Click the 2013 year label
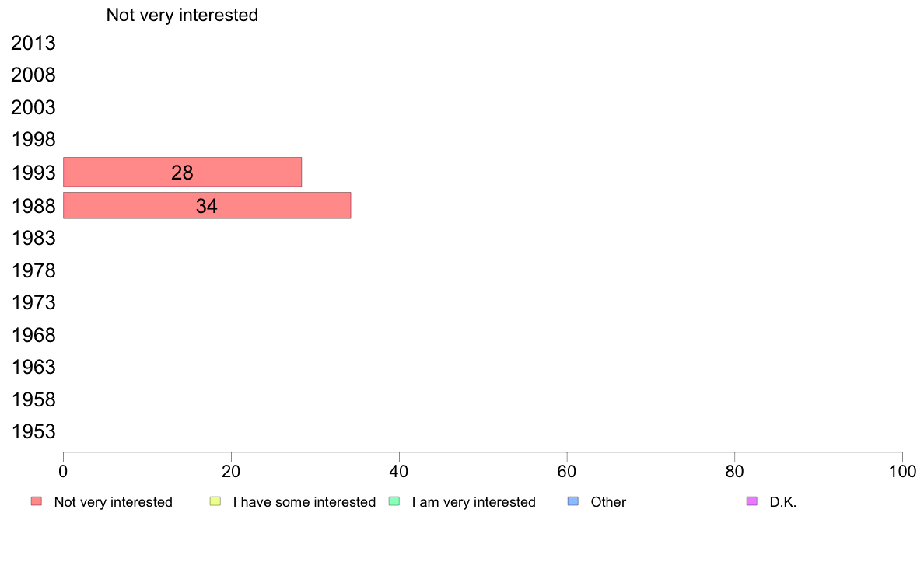 pyautogui.click(x=33, y=43)
